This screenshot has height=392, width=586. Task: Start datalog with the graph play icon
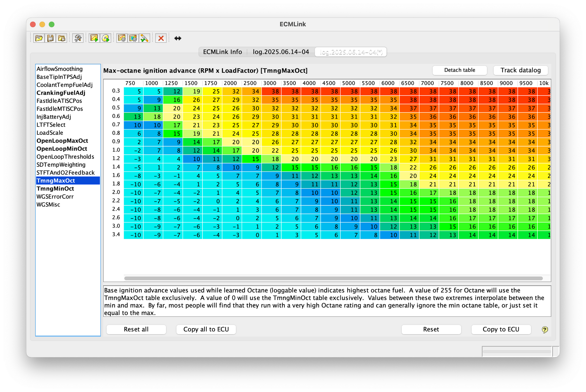point(94,38)
